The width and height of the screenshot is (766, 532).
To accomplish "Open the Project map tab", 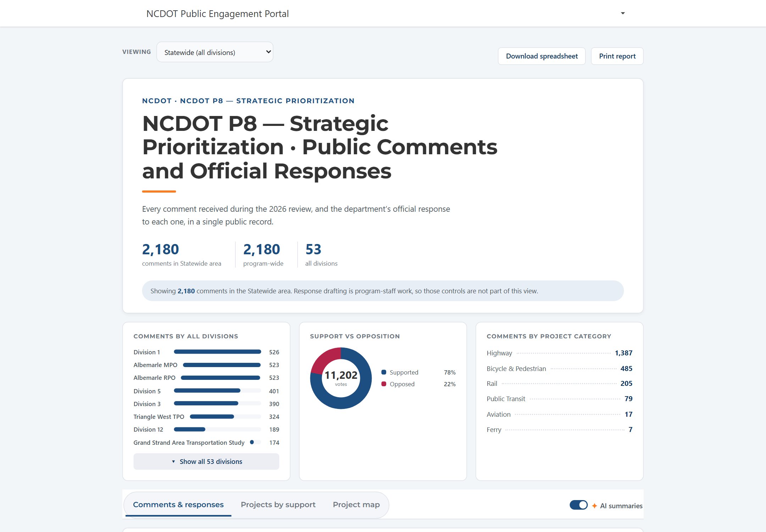I will [x=356, y=504].
